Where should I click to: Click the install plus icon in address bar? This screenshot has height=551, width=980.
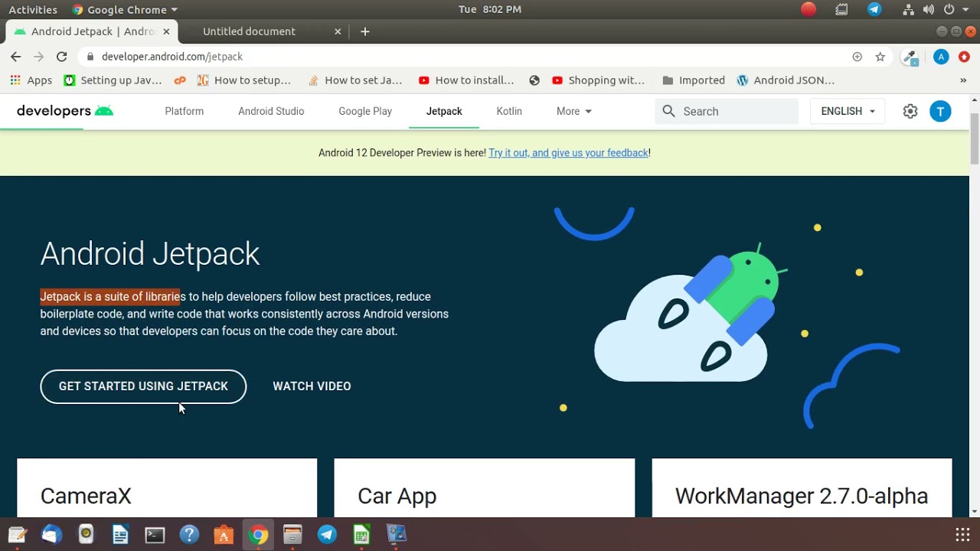pos(857,57)
